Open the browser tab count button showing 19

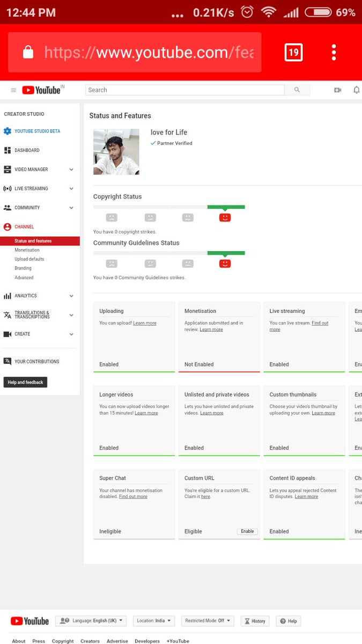click(293, 52)
